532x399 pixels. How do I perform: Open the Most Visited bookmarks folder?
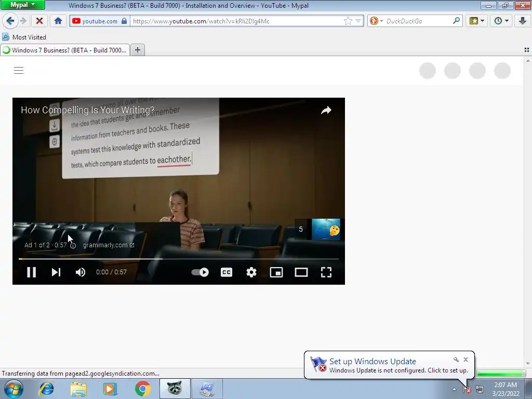click(24, 37)
